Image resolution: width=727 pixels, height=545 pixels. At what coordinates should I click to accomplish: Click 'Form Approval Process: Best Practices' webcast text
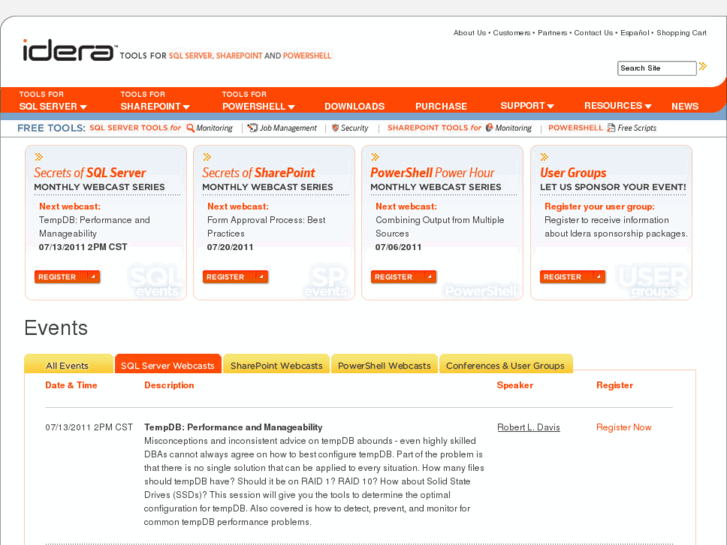267,226
